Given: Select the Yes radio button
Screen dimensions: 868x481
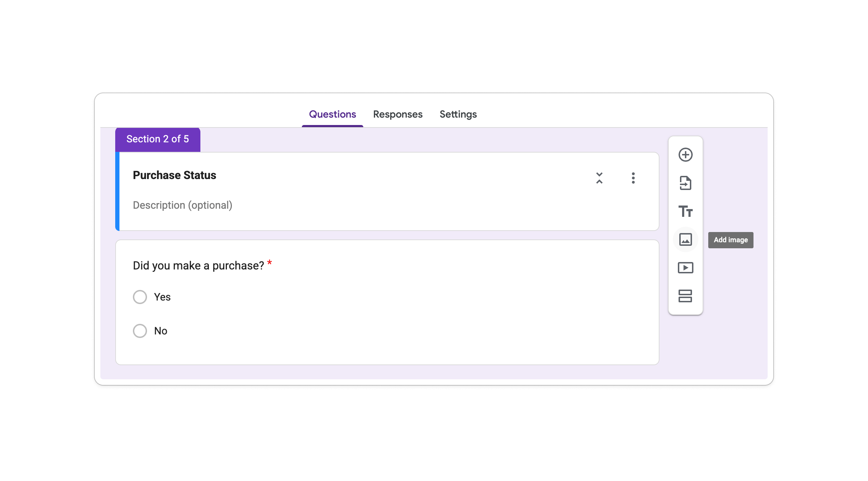Looking at the screenshot, I should [x=140, y=297].
